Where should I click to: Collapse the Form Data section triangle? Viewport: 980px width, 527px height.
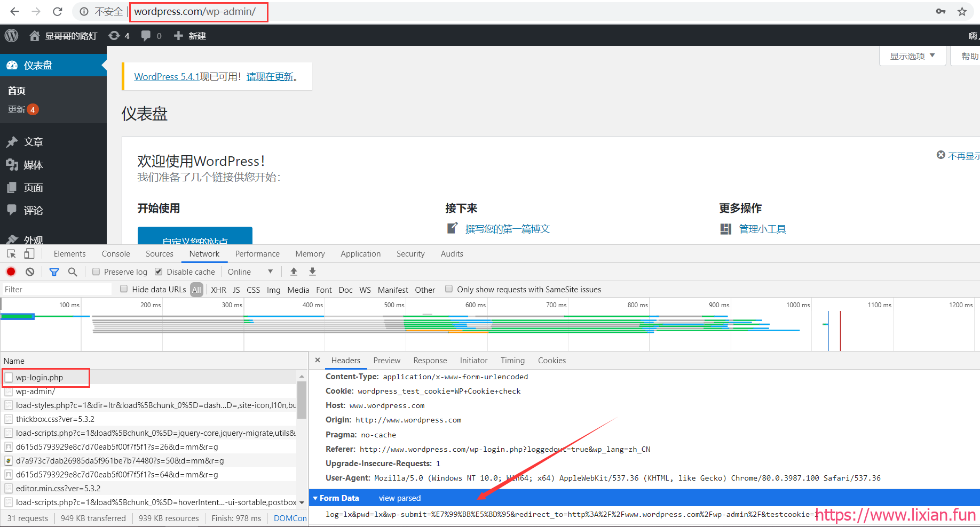315,498
